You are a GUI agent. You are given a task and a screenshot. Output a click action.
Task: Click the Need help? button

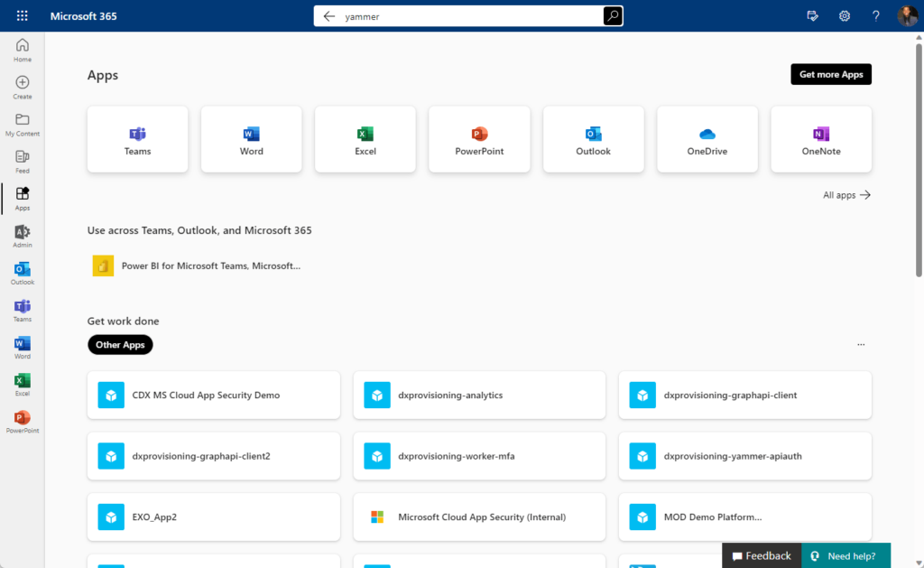(845, 555)
